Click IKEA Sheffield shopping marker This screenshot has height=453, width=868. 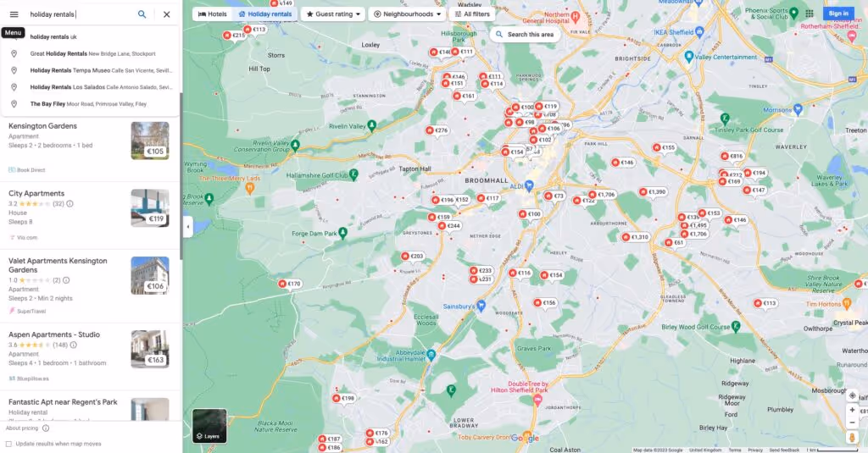(x=699, y=31)
